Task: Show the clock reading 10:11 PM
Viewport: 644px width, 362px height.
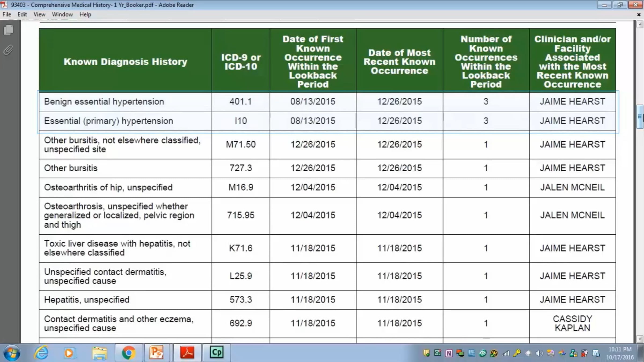Action: 620,349
